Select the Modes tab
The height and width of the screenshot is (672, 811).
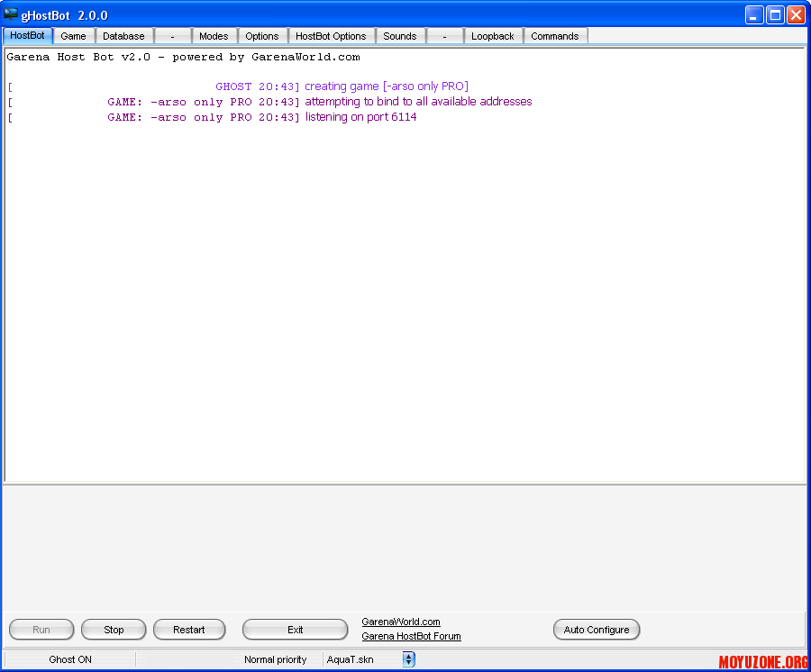tap(214, 36)
